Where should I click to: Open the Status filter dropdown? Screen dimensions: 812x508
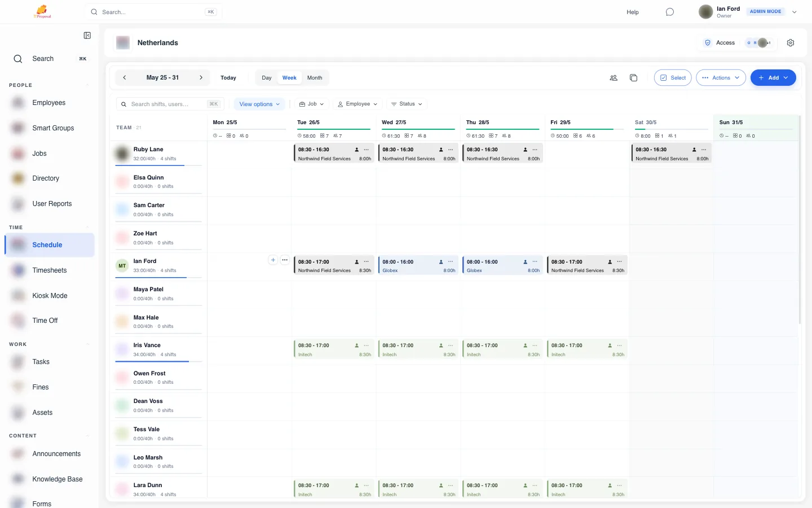(x=407, y=104)
